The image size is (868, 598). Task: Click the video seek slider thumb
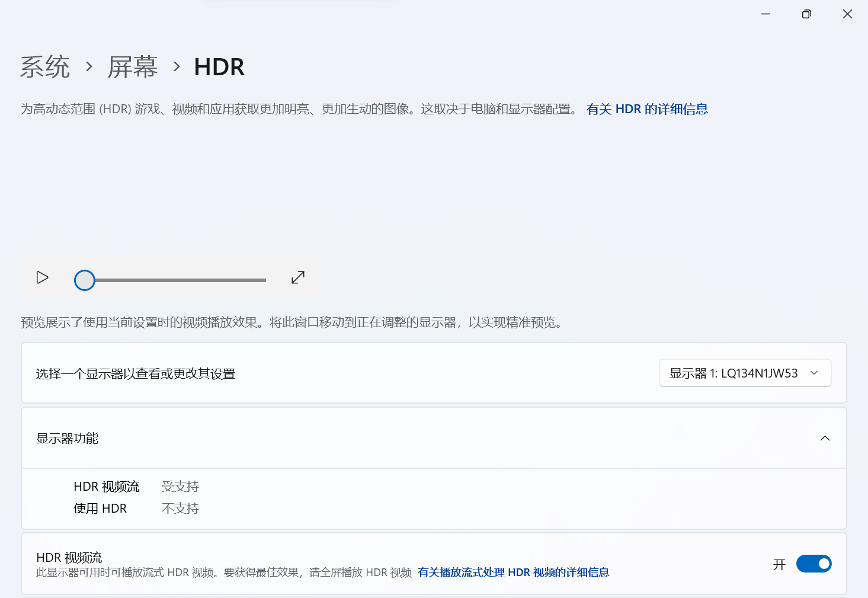[x=85, y=280]
